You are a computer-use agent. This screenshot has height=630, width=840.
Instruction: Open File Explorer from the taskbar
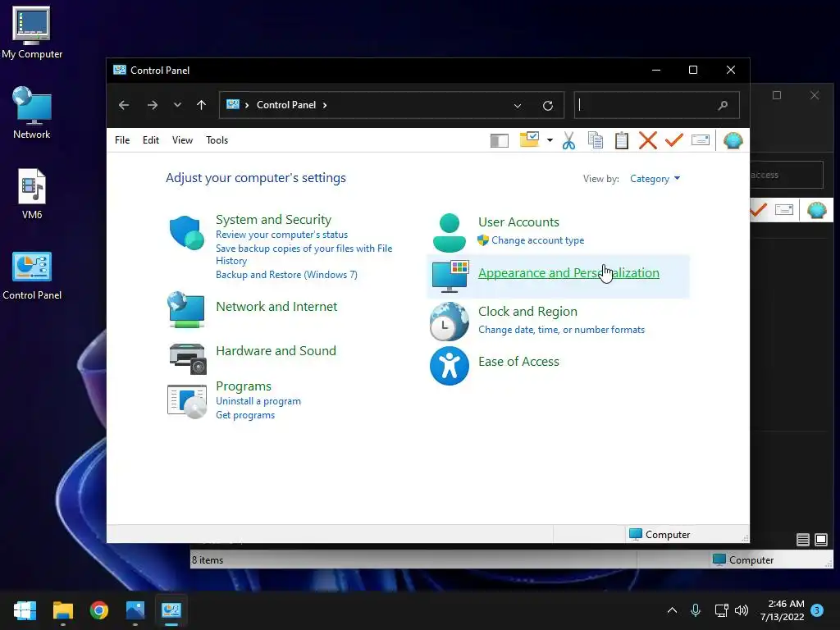62,610
